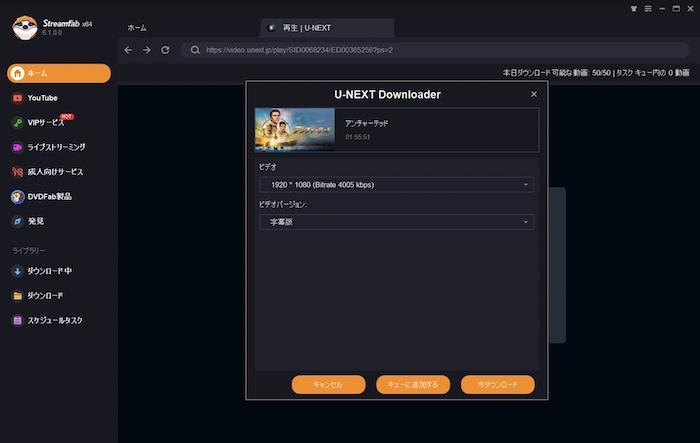Minimize the StreamFab window
Viewport: 700px width, 443px height.
[662, 8]
